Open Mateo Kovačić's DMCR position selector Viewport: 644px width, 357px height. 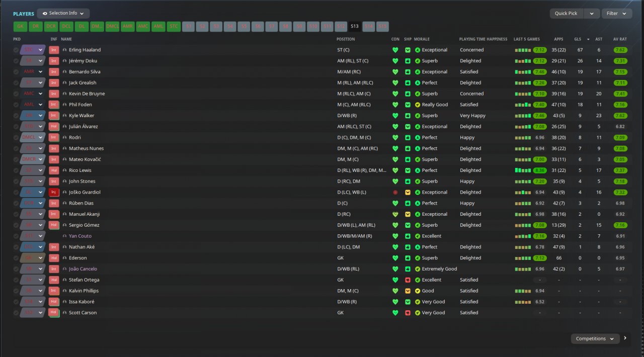tap(33, 159)
